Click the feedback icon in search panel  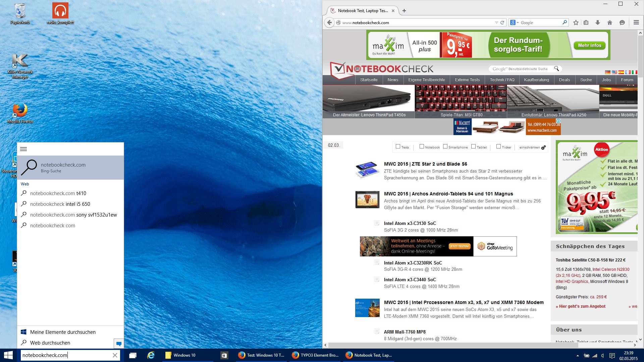coord(119,344)
